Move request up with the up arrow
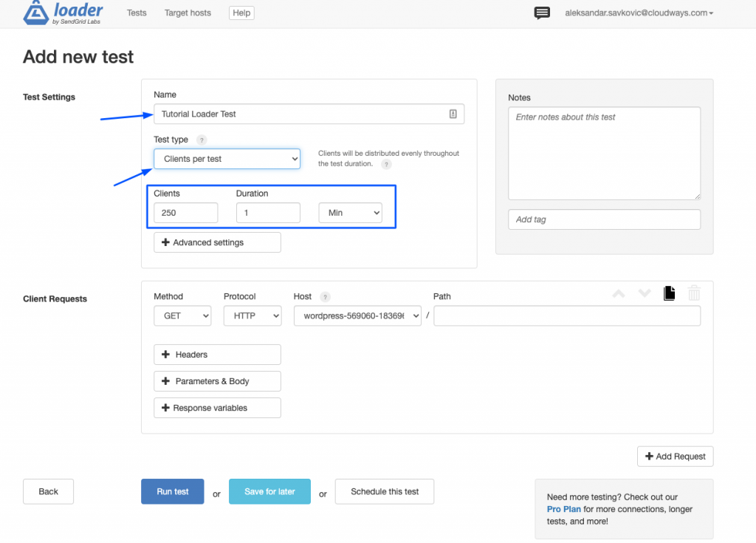The image size is (756, 543). coord(619,294)
